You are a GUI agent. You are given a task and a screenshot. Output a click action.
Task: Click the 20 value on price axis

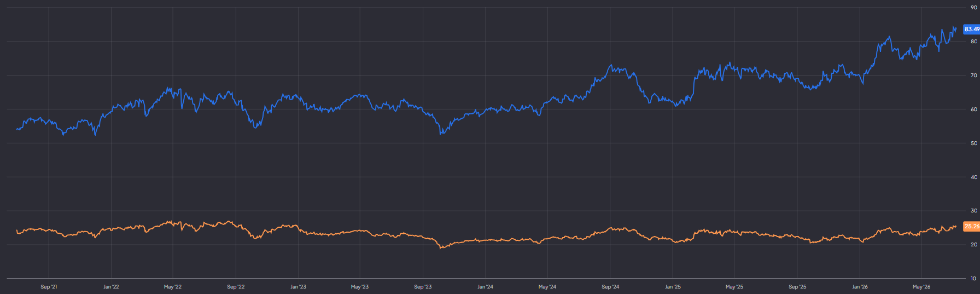[x=973, y=245]
